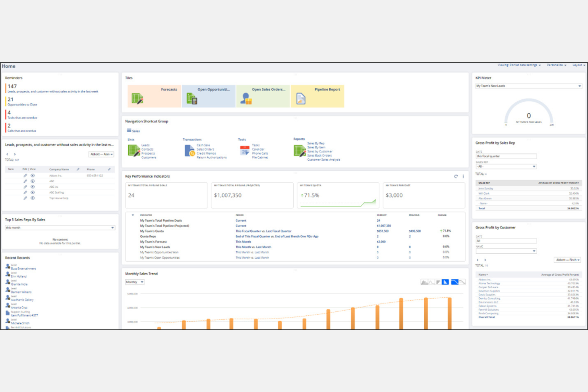The width and height of the screenshot is (588, 392).
Task: Open the Top 5 Sales Reps period dropdown
Action: click(112, 228)
